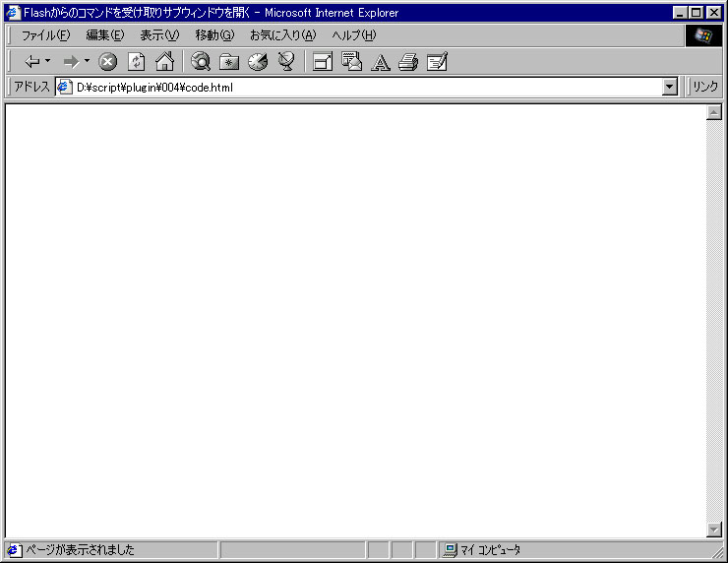
Task: Go to the home page via Home icon
Action: pos(165,61)
